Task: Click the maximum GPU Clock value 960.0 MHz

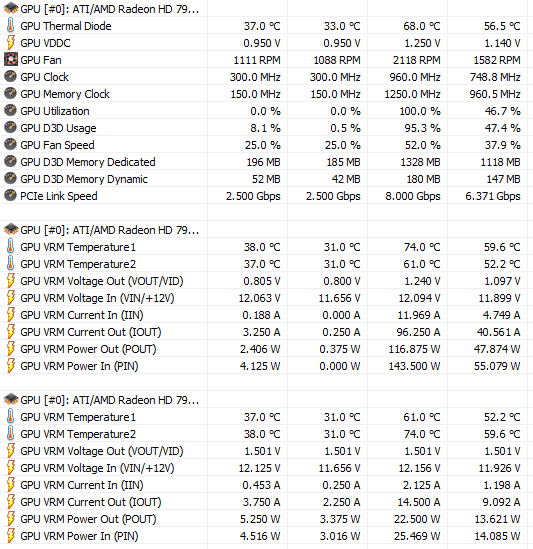Action: (415, 77)
